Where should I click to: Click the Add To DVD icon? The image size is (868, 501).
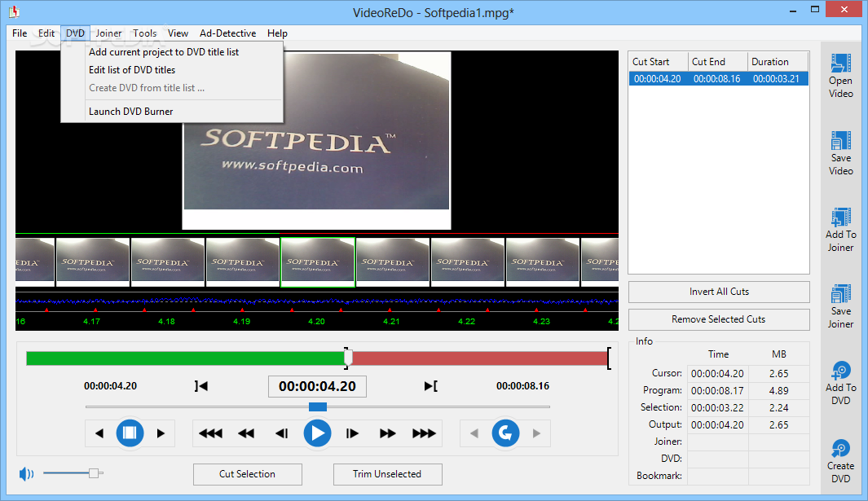tap(840, 371)
